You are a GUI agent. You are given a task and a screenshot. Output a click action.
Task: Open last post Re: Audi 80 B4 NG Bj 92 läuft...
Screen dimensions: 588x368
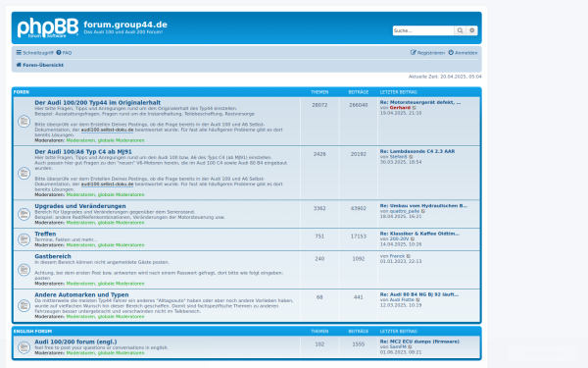pyautogui.click(x=419, y=294)
